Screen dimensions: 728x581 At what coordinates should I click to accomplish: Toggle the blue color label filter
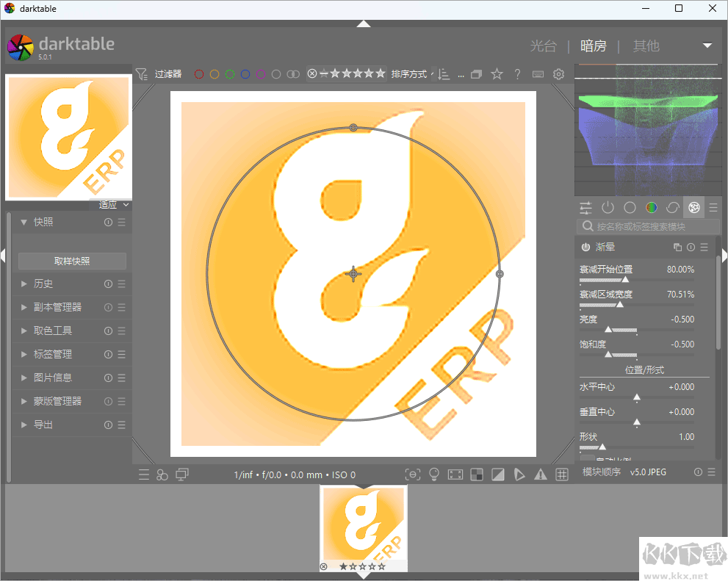(x=245, y=74)
